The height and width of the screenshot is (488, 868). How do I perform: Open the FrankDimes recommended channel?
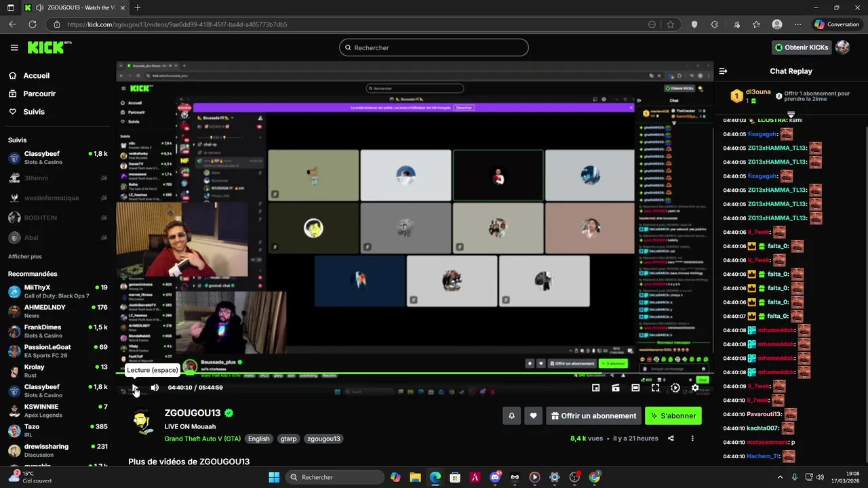click(58, 331)
